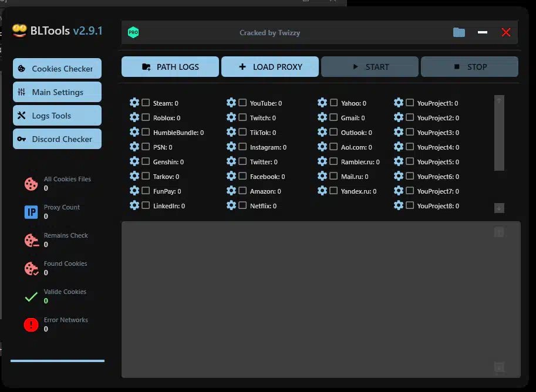Open the Yahoo checker settings gear

pyautogui.click(x=322, y=102)
